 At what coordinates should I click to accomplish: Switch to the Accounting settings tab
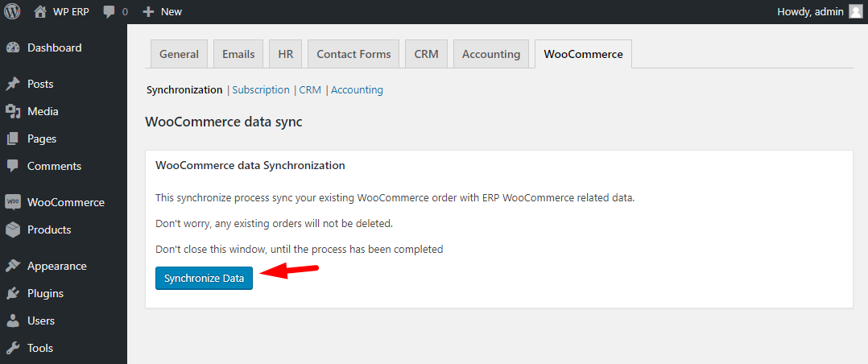point(491,54)
